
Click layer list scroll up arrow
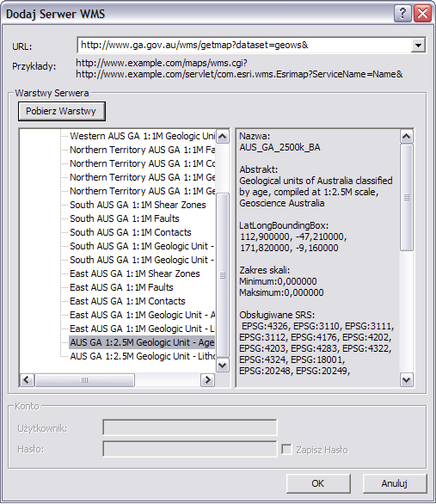[223, 137]
